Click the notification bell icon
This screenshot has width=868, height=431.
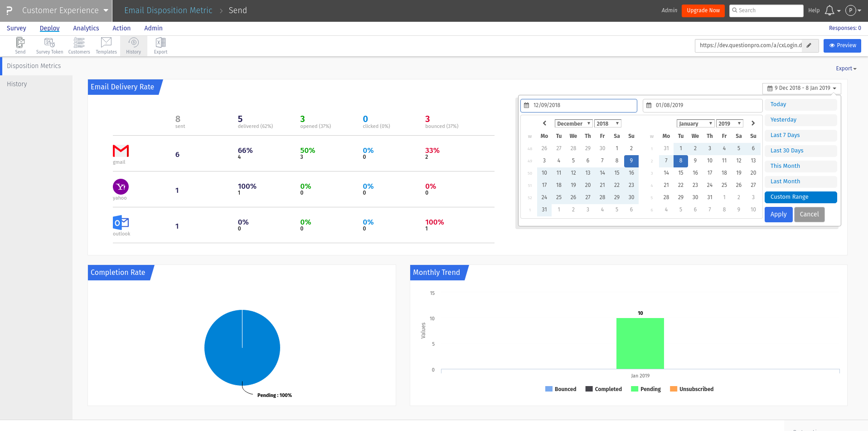(x=829, y=10)
